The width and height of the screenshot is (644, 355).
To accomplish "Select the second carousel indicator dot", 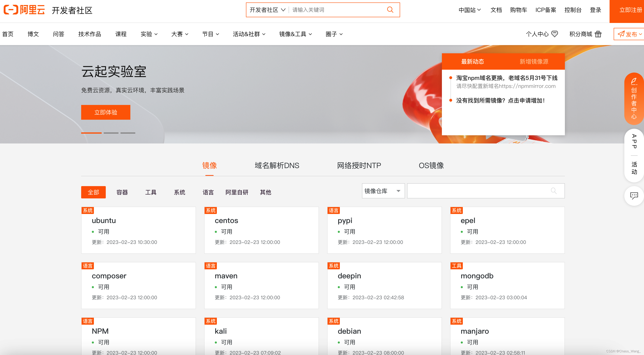I will pos(111,133).
